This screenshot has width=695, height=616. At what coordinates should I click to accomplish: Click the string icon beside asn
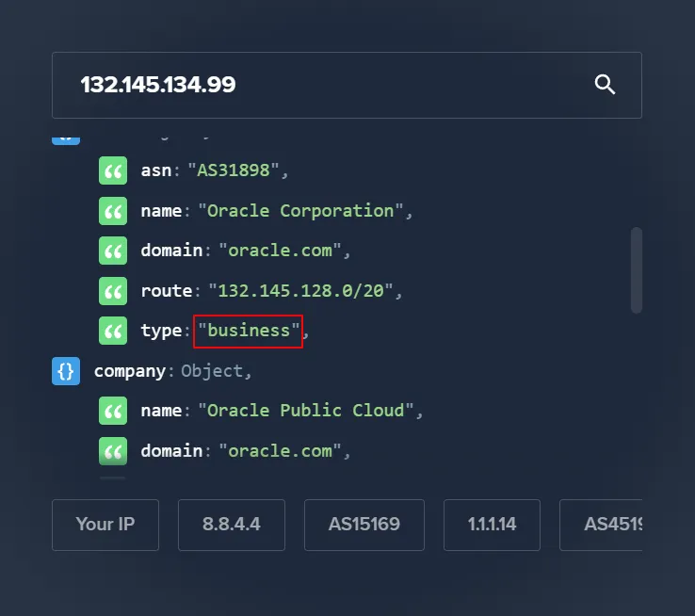coord(113,170)
